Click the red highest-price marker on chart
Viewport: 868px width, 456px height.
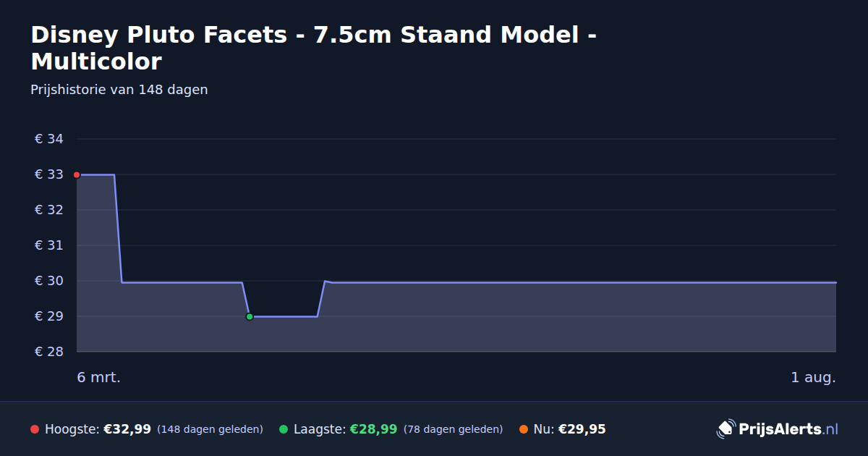77,174
